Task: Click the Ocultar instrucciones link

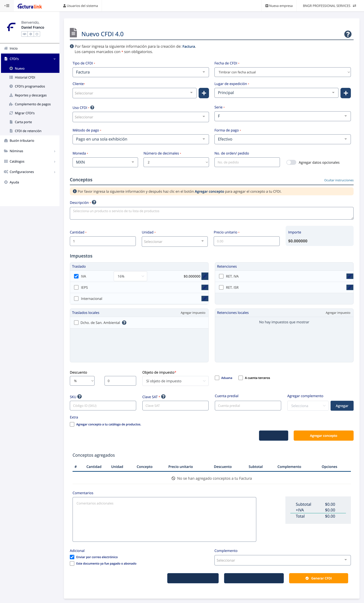Action: (x=339, y=180)
